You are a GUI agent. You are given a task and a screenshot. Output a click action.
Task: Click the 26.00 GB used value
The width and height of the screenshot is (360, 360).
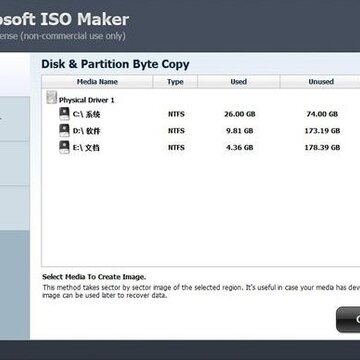click(x=240, y=114)
